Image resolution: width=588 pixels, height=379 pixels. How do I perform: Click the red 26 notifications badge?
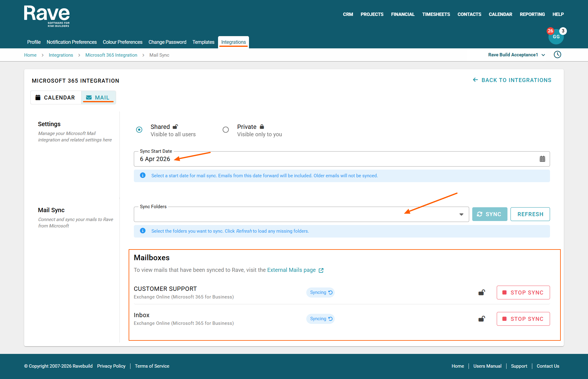[x=550, y=31]
